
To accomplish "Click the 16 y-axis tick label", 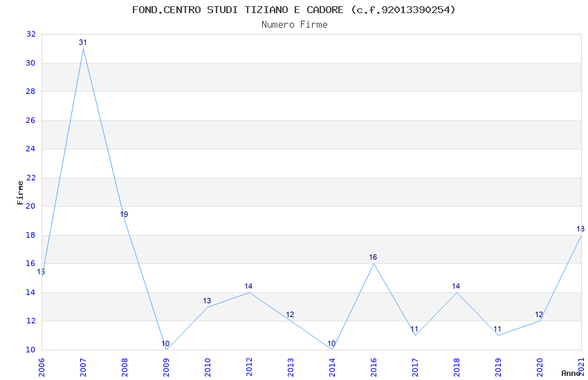I will (x=30, y=263).
